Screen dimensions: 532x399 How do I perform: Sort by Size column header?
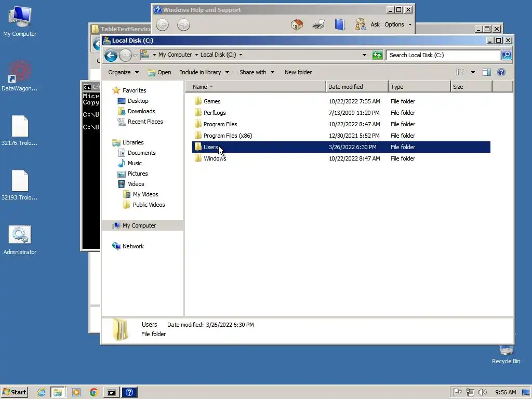click(x=471, y=87)
